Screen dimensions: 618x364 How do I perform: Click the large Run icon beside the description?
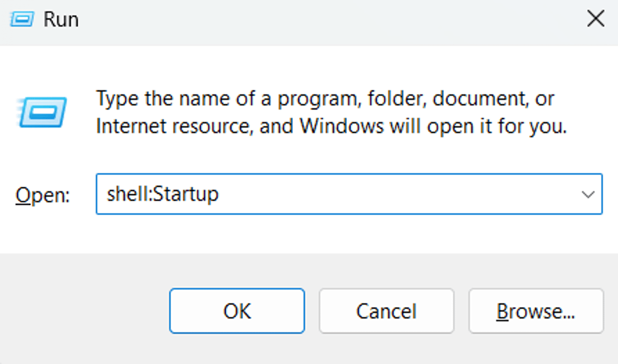pyautogui.click(x=42, y=113)
